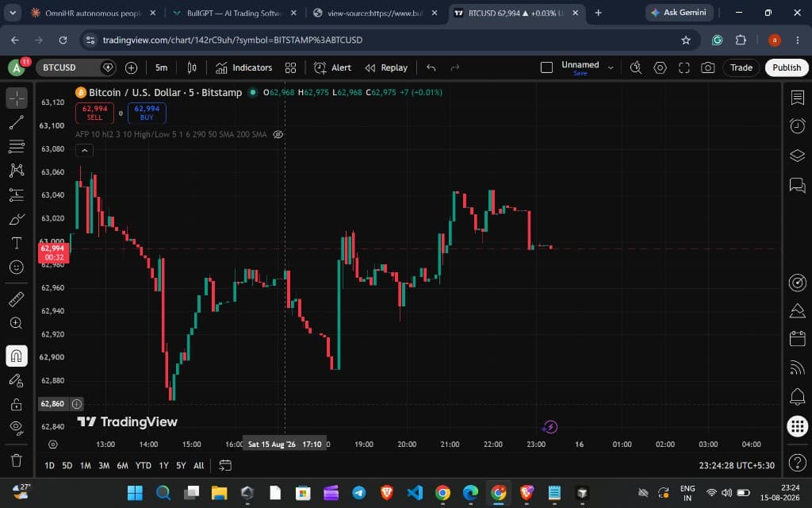812x508 pixels.
Task: Switch to the BullGPT browser tab
Action: pos(235,13)
